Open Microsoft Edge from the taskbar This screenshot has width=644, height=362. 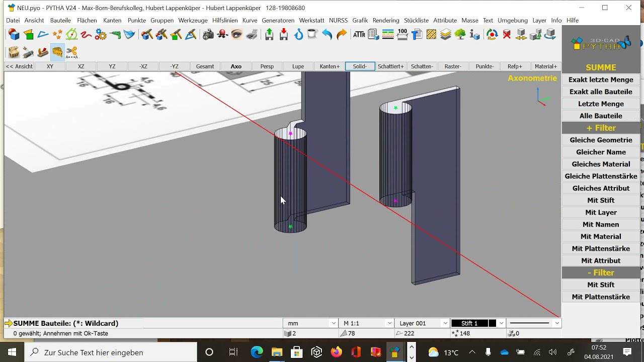[x=257, y=352]
